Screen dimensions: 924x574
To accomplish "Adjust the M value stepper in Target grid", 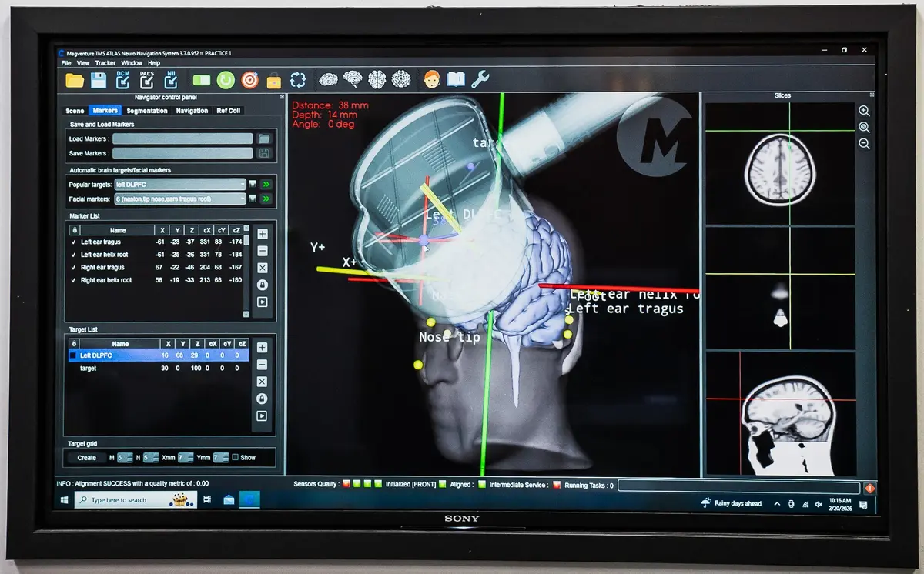I will coord(126,458).
